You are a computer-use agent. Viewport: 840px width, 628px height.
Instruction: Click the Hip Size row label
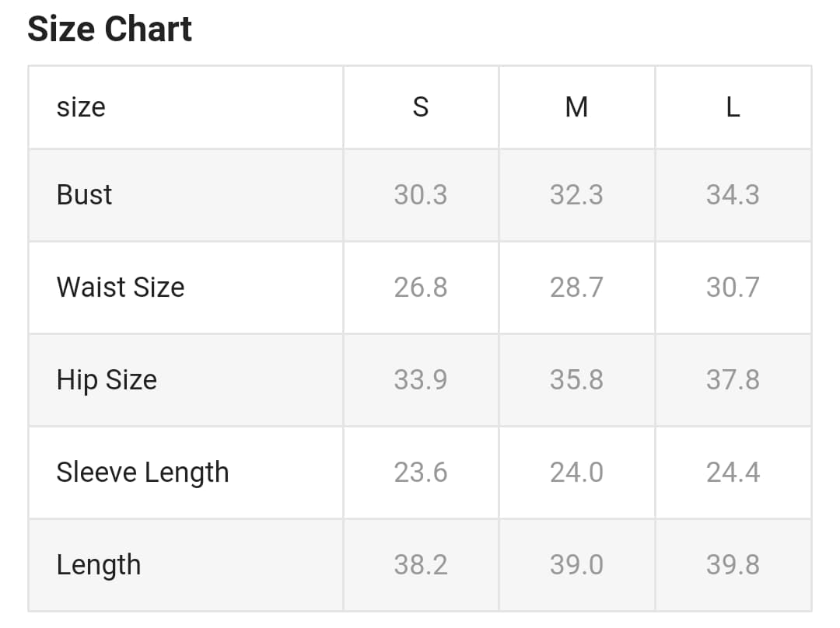tap(107, 379)
